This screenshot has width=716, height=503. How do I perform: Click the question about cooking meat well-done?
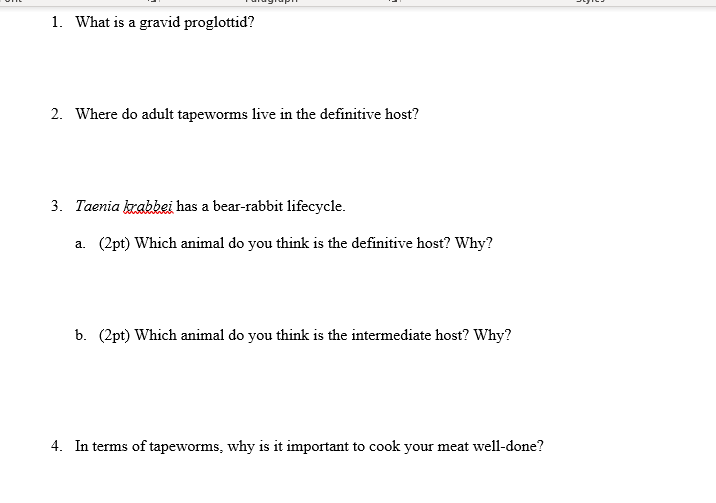(x=309, y=446)
